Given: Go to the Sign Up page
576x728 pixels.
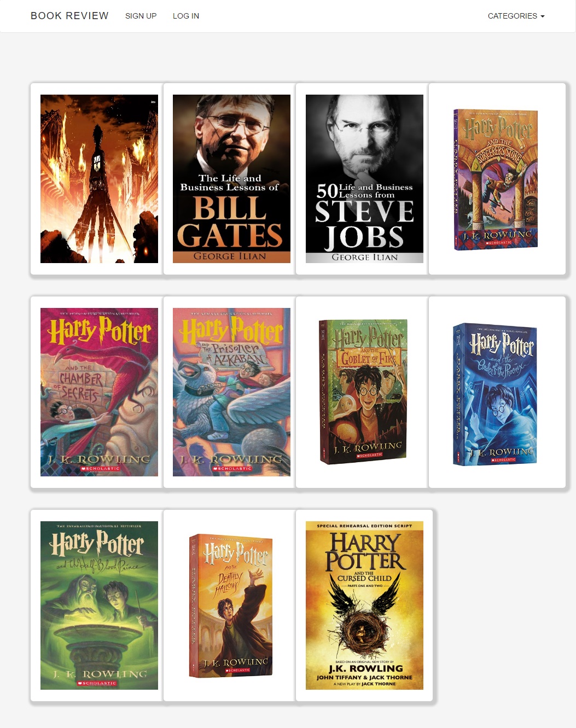Looking at the screenshot, I should click(141, 16).
